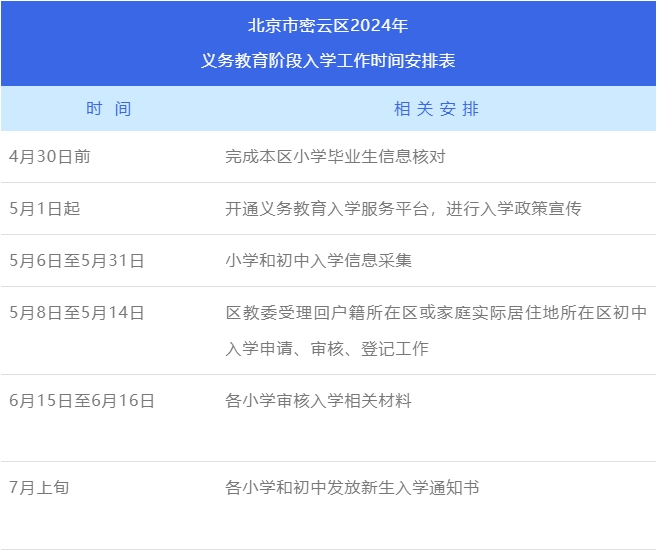The height and width of the screenshot is (552, 657).
Task: Select the cell 开通义务教育入学服务平台
Action: click(403, 208)
